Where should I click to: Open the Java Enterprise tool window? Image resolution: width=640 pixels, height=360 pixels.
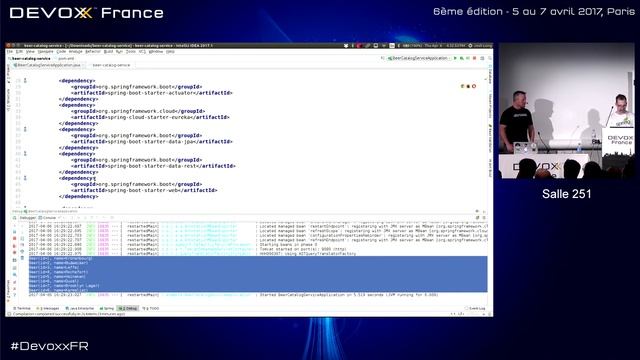[x=80, y=308]
